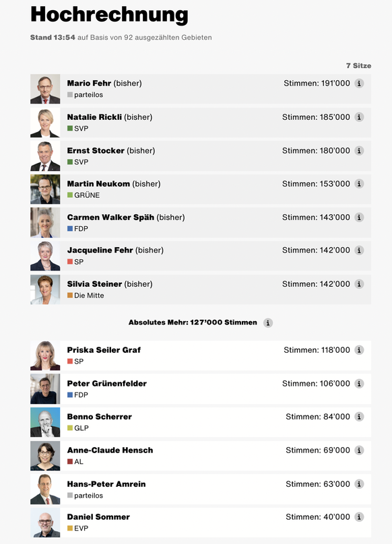
Task: Click info icon for Carmen Walker Späh
Action: pos(359,217)
